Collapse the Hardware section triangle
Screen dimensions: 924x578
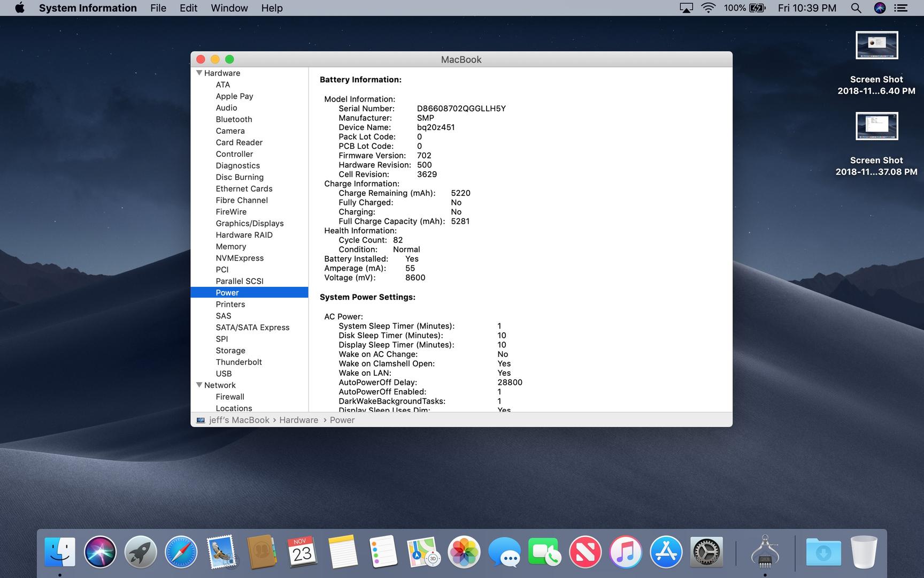pos(199,73)
